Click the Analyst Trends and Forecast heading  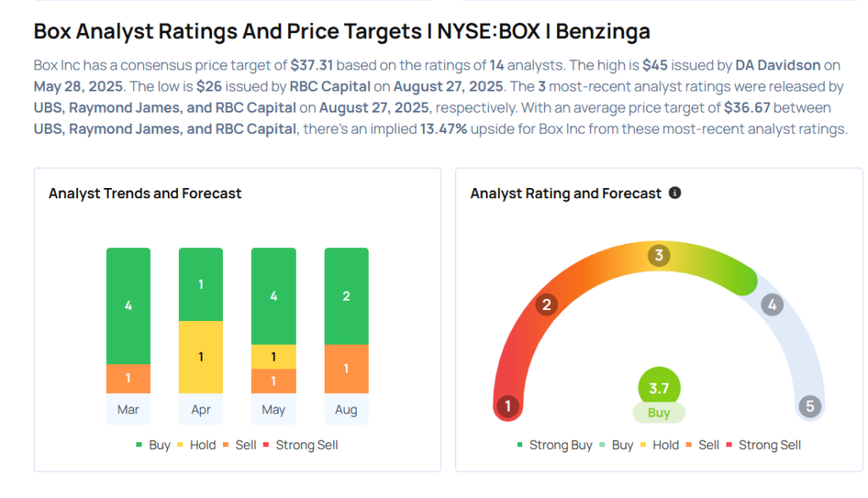point(145,194)
